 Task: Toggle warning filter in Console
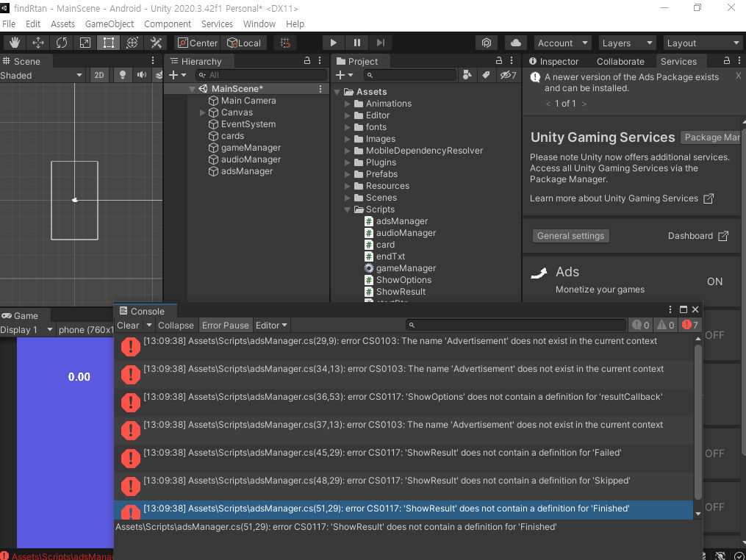tap(666, 326)
